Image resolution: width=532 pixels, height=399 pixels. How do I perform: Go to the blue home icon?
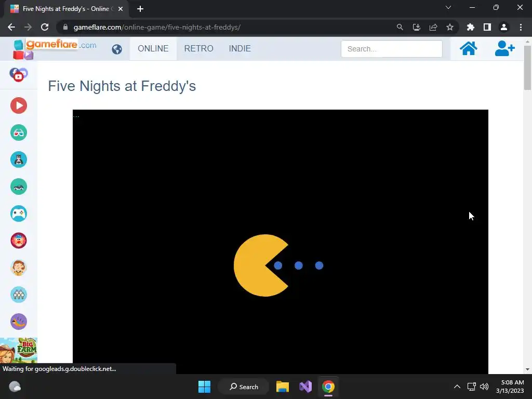point(468,48)
